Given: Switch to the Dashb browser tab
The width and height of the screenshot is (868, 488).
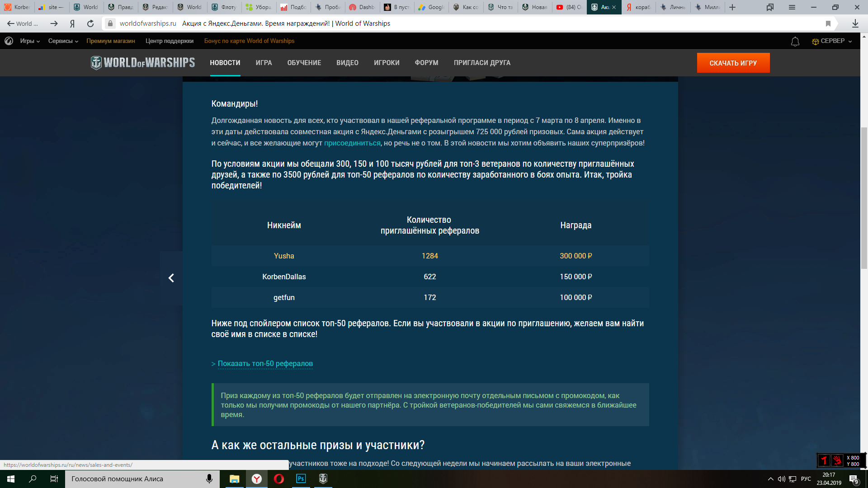Looking at the screenshot, I should click(x=362, y=7).
